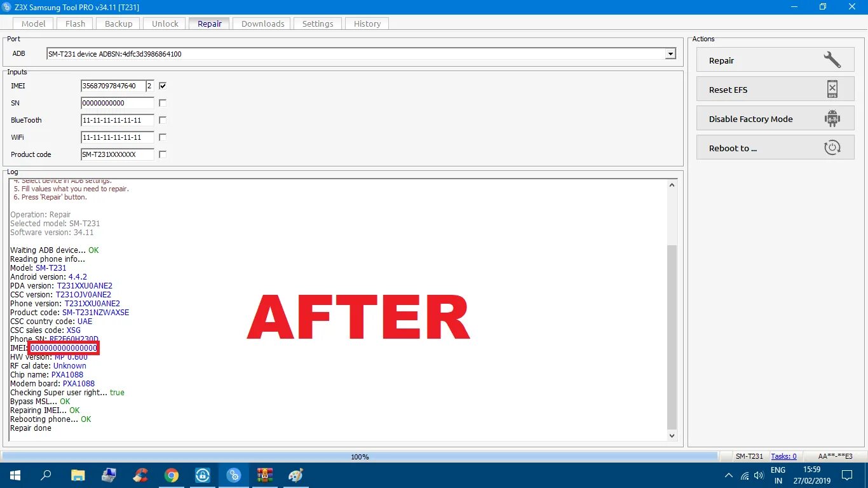Select the Repair tab

tap(210, 24)
